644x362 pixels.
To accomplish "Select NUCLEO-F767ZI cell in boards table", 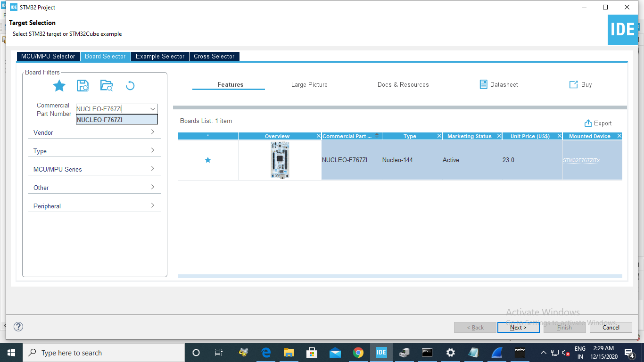I will point(352,160).
